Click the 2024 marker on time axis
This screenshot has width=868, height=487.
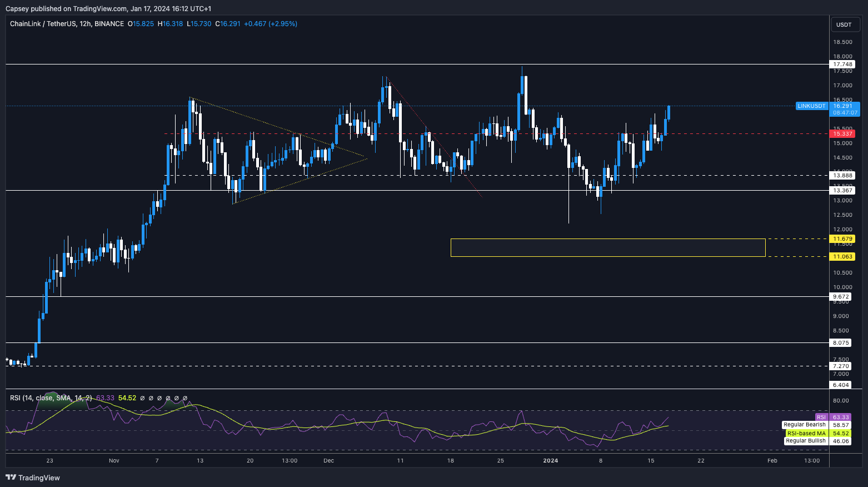(x=550, y=460)
